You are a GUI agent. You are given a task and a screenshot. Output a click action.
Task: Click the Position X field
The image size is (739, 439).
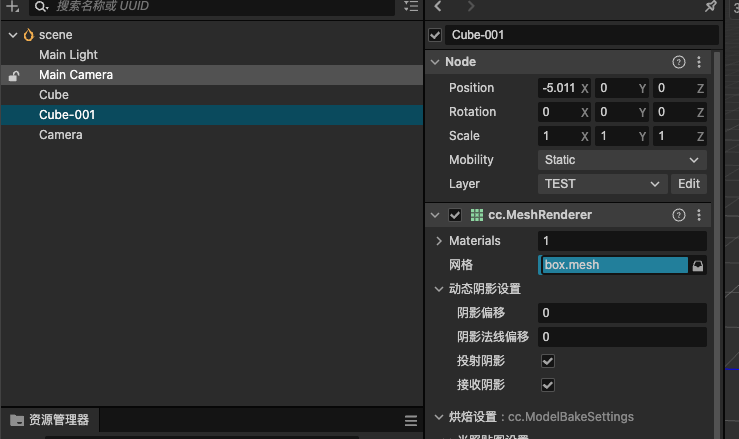[x=564, y=88]
